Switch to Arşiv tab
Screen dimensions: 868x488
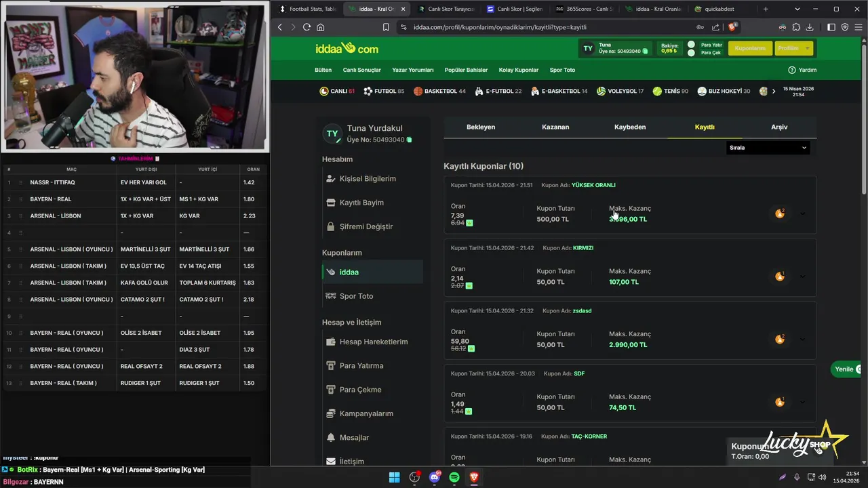tap(779, 127)
